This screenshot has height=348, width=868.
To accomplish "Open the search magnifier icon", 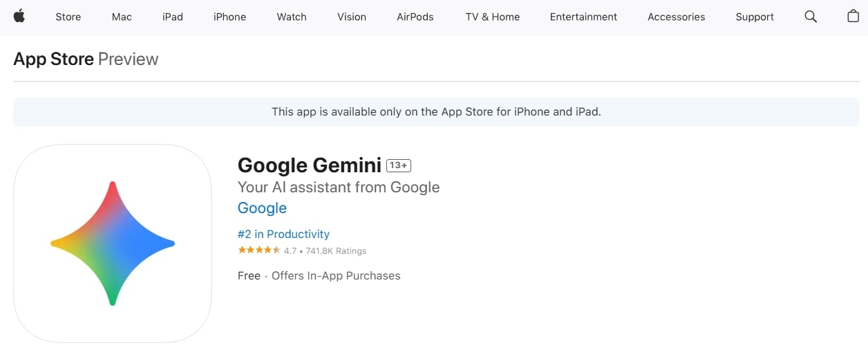I will [x=811, y=17].
